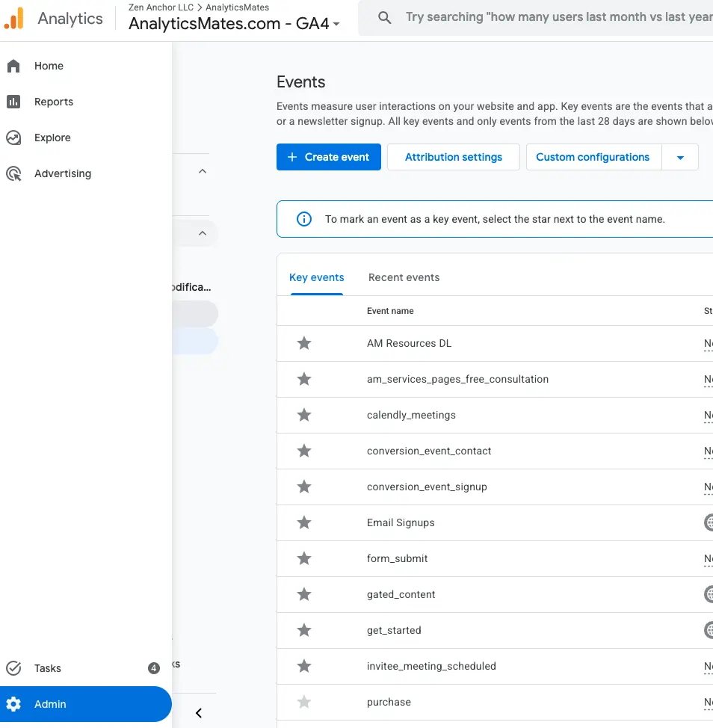Open the Tasks checkmark icon

[13, 668]
